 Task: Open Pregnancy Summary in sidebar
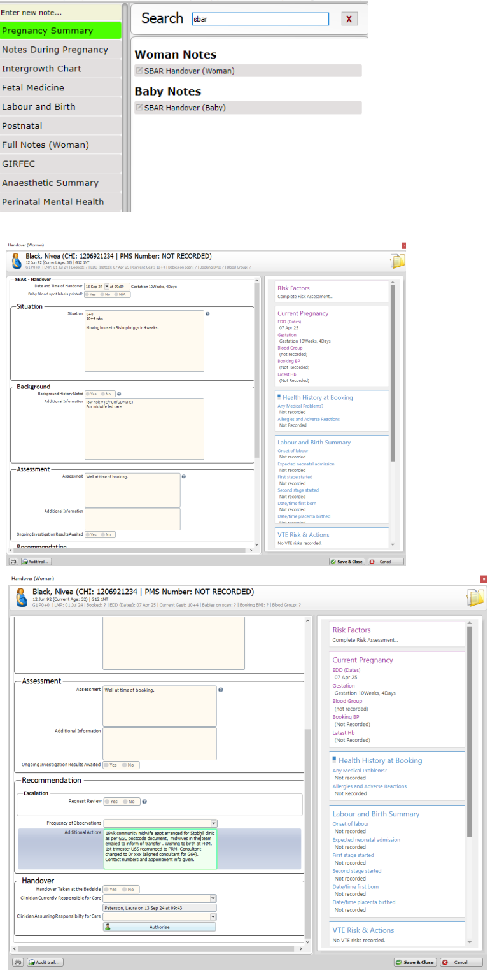click(x=60, y=31)
